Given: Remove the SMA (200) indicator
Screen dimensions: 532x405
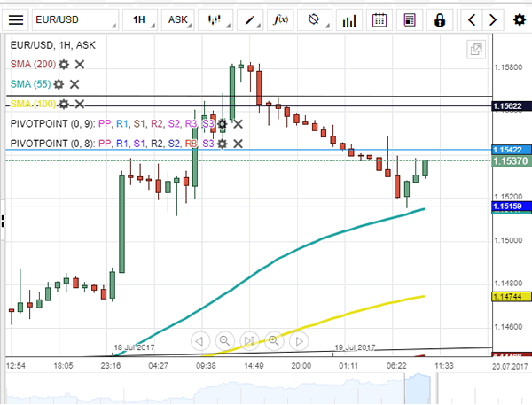Looking at the screenshot, I should pyautogui.click(x=80, y=64).
